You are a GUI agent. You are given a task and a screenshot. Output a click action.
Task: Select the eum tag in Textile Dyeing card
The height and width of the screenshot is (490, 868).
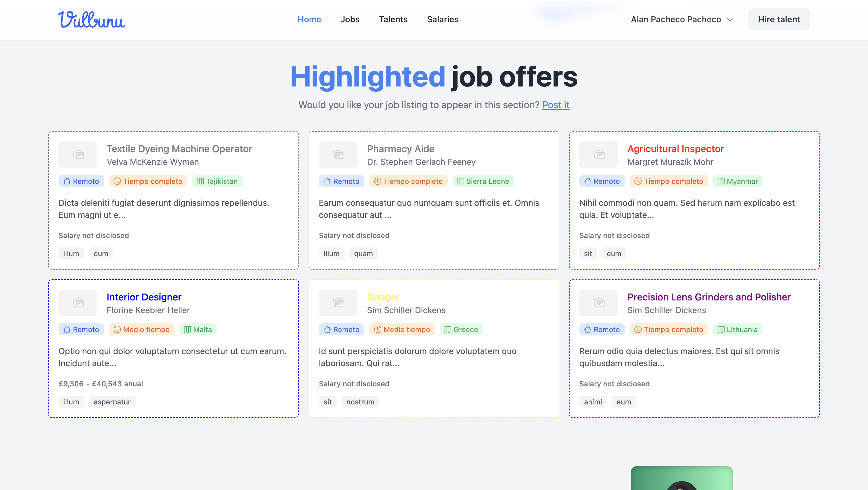pos(101,253)
